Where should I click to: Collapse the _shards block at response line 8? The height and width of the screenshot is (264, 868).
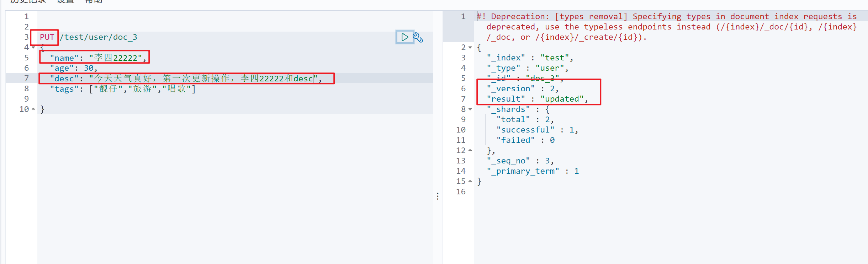(470, 109)
